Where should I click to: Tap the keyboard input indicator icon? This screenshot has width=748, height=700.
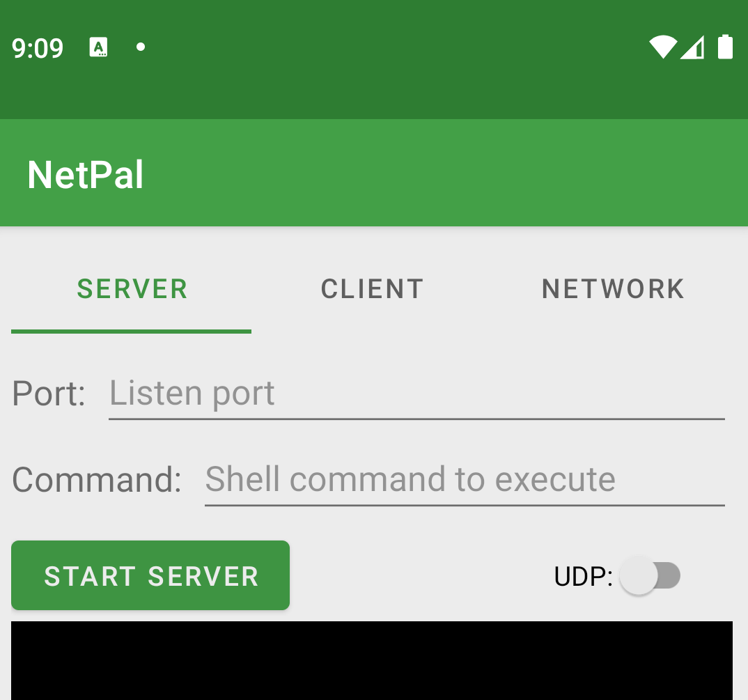point(98,47)
